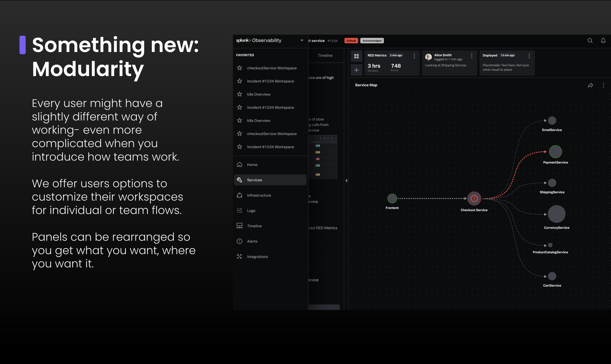
Task: Collapse the left panel with the arrow handle
Action: coord(346,181)
